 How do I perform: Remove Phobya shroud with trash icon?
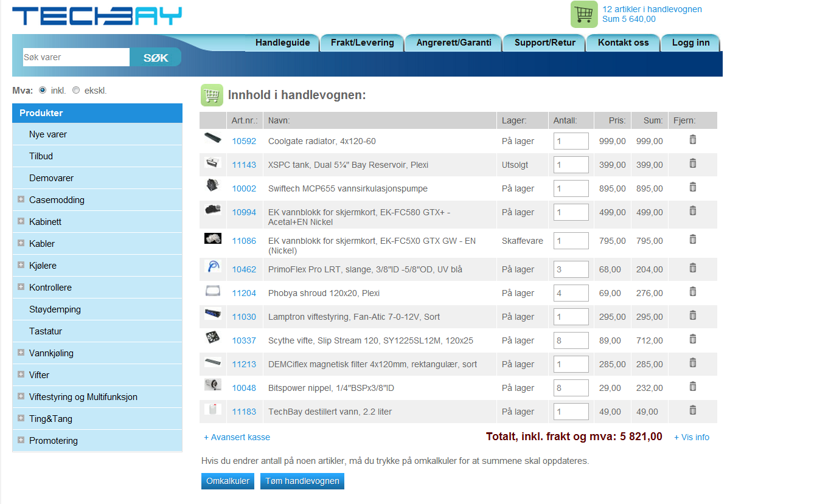pos(692,292)
